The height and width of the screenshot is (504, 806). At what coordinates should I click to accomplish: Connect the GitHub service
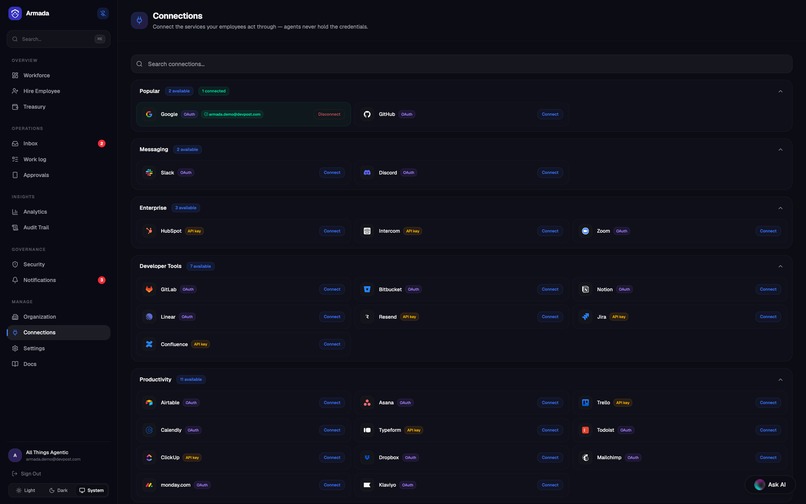coord(550,114)
